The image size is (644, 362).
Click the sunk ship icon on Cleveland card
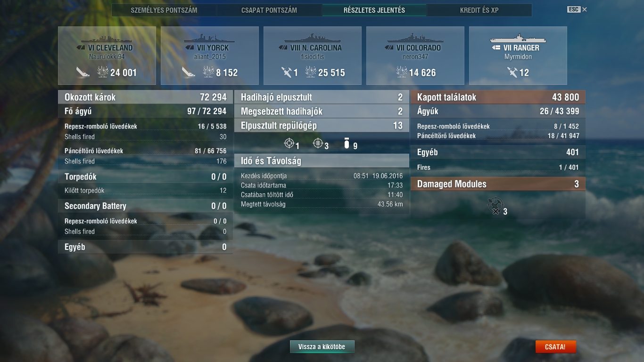coord(83,72)
